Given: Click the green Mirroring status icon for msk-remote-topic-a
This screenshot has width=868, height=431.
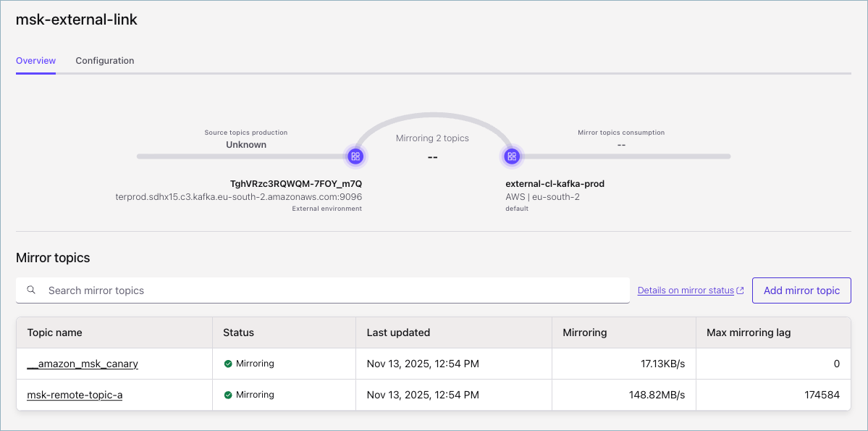Looking at the screenshot, I should click(x=228, y=395).
